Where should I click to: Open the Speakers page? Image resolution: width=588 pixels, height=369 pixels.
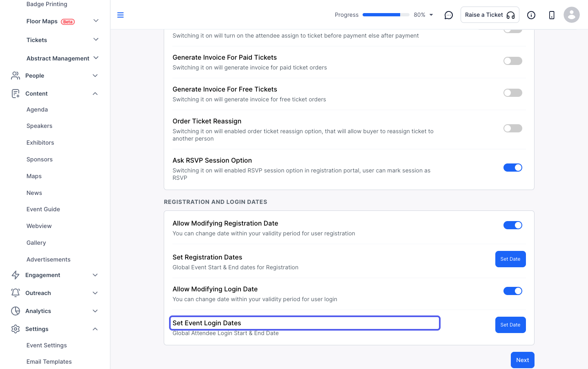coord(40,126)
